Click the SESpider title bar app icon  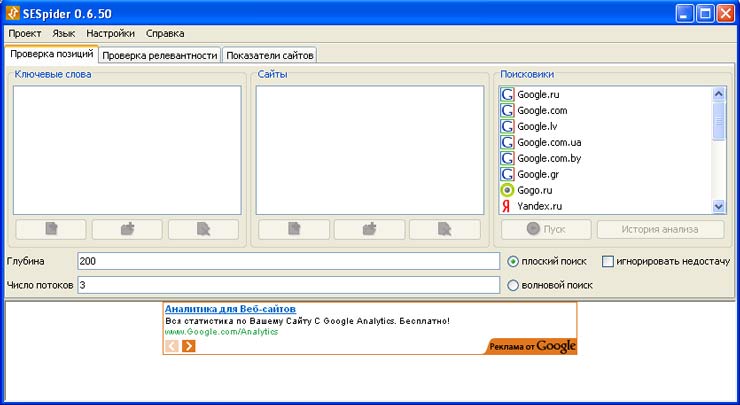(x=13, y=13)
